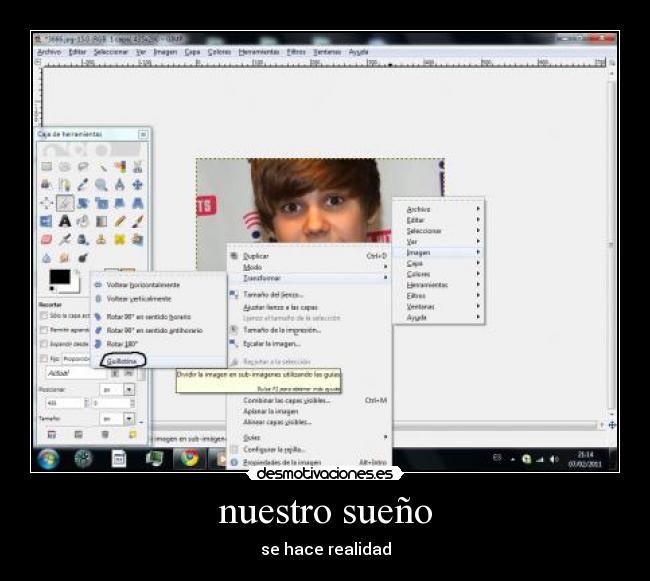Select the Airbrush tool
The image size is (650, 581).
pyautogui.click(x=64, y=240)
